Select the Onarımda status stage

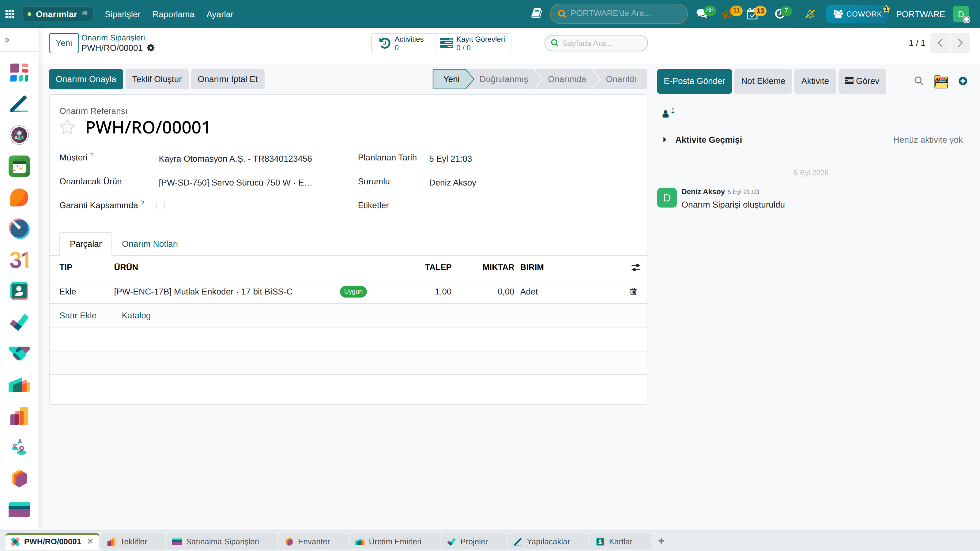click(x=567, y=79)
